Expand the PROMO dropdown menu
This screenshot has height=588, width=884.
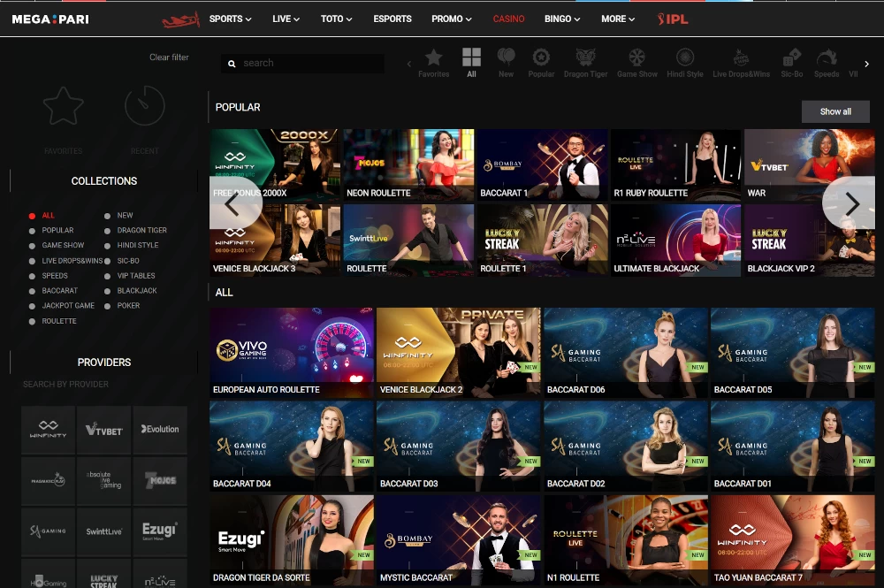tap(452, 19)
